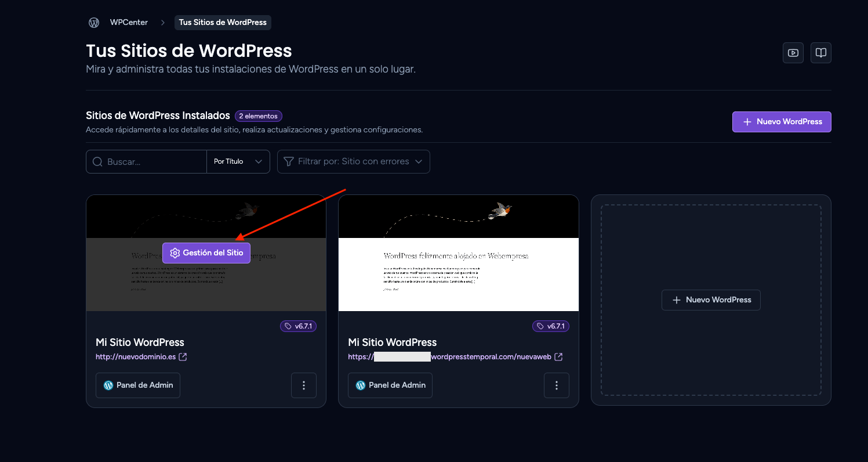Open the http://nuevodominio.es link

136,357
